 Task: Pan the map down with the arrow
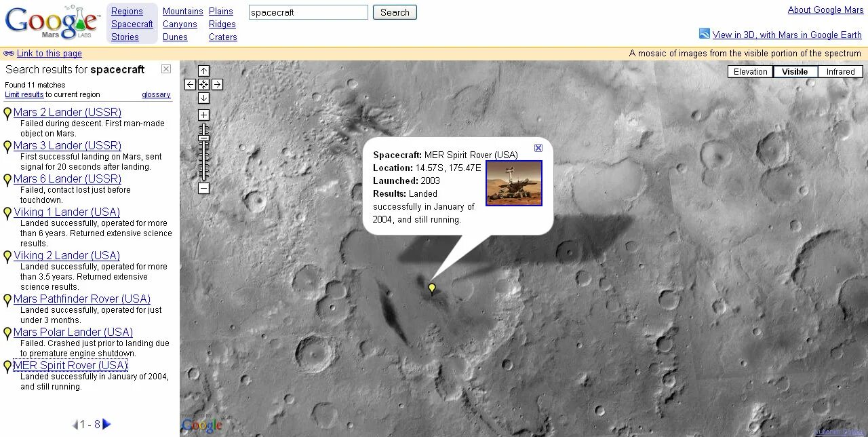tap(203, 98)
